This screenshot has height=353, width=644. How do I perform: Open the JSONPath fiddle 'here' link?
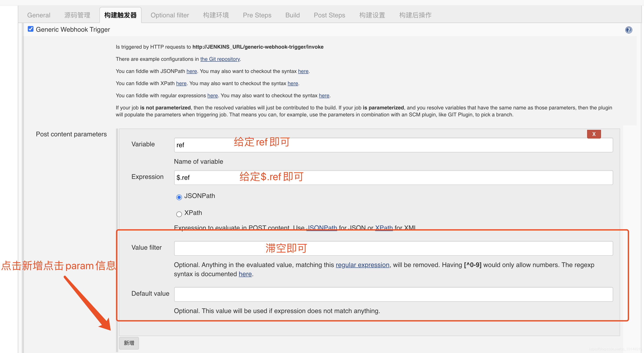pos(191,71)
